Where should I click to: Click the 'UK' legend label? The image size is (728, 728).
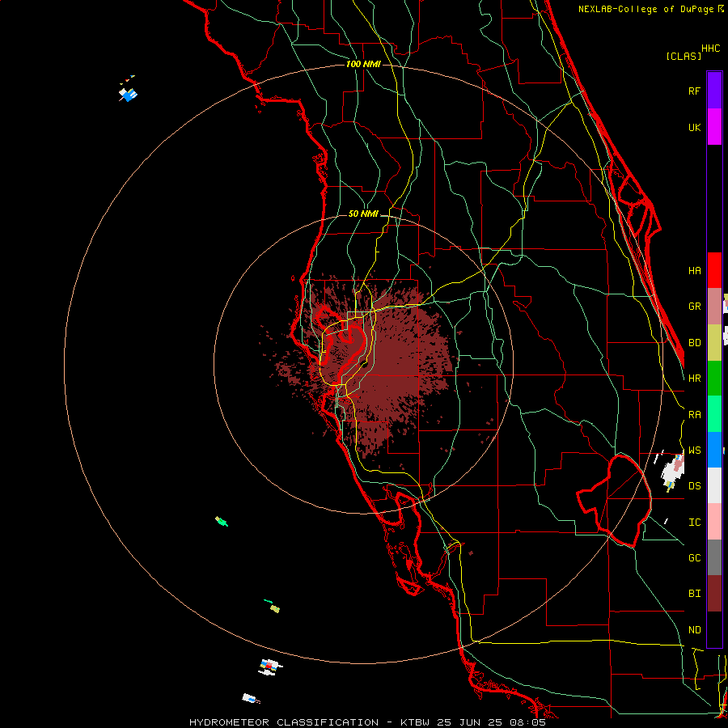695,127
